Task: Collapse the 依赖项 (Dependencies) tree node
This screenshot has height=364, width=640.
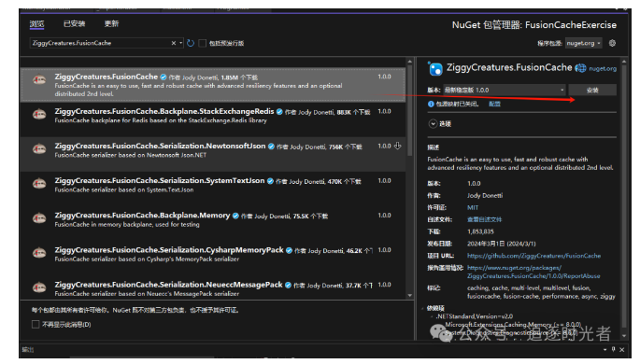Action: point(423,308)
